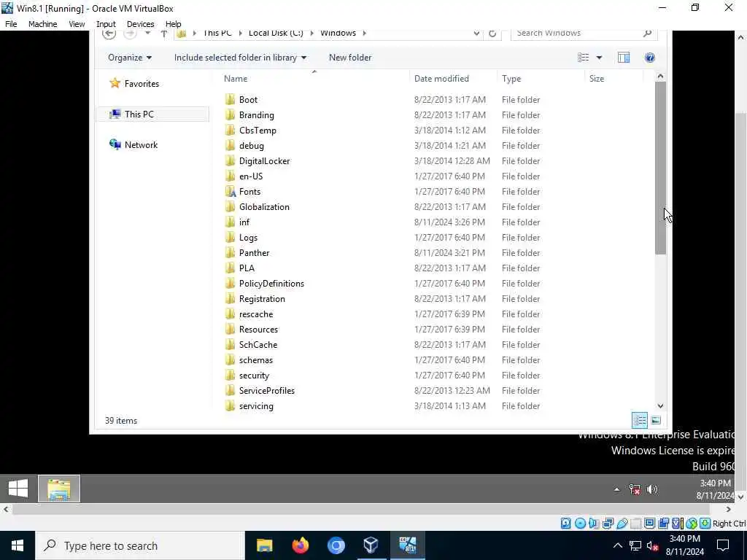Open the VirtualBox File menu

tap(11, 24)
